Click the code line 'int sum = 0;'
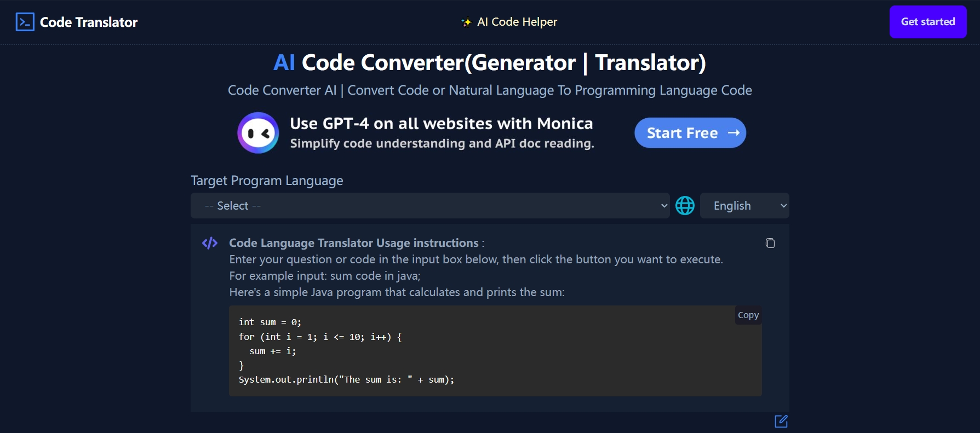Viewport: 980px width, 433px height. click(270, 322)
